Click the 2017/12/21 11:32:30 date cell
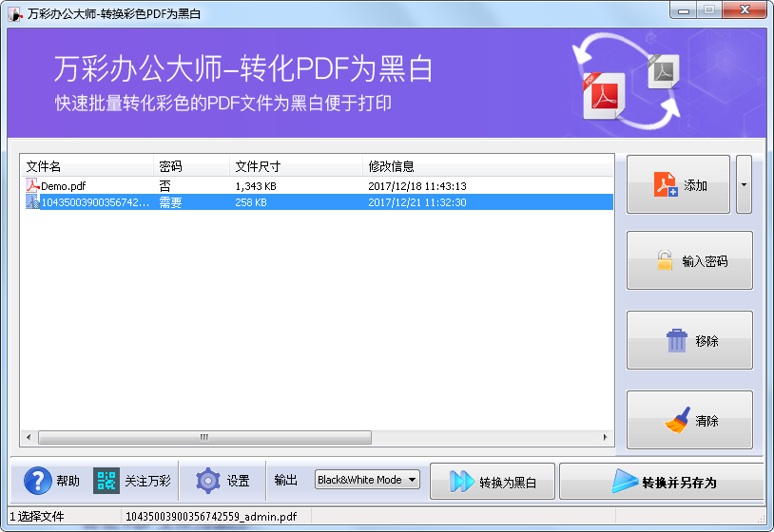Viewport: 774px width, 532px height. coord(417,202)
